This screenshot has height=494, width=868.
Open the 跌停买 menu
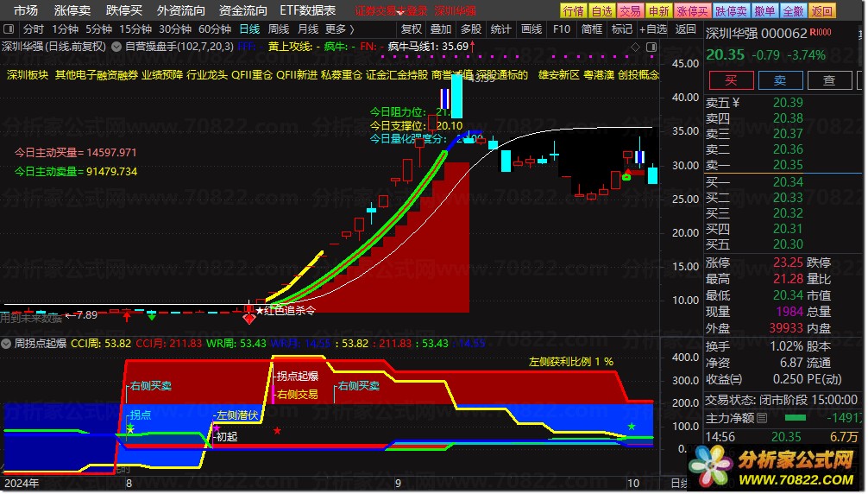(123, 10)
